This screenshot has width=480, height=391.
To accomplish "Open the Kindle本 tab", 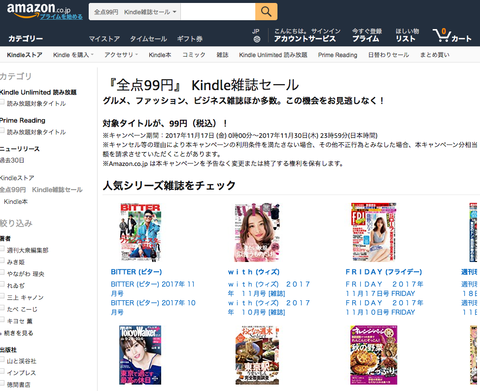I will (160, 55).
